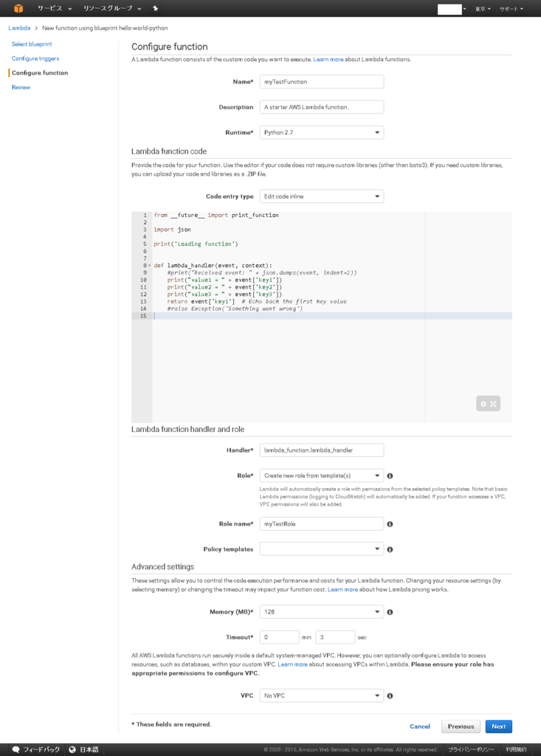Screen dimensions: 541x756
Task: Open the 利用規約 link
Action: (516, 750)
